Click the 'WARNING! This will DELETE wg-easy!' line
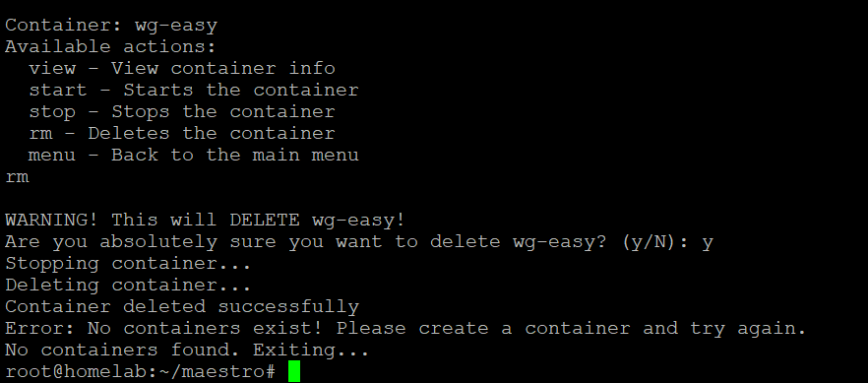 pos(206,221)
